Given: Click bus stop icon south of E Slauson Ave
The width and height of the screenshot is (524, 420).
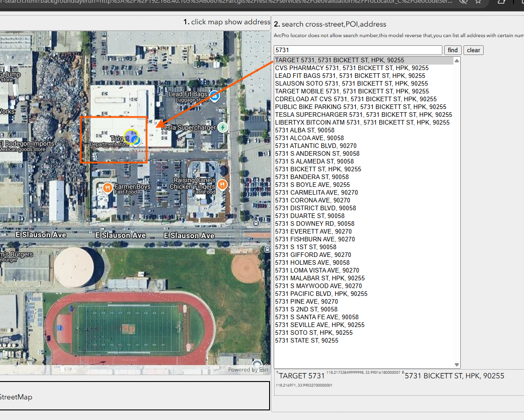Looking at the screenshot, I should point(267,250).
